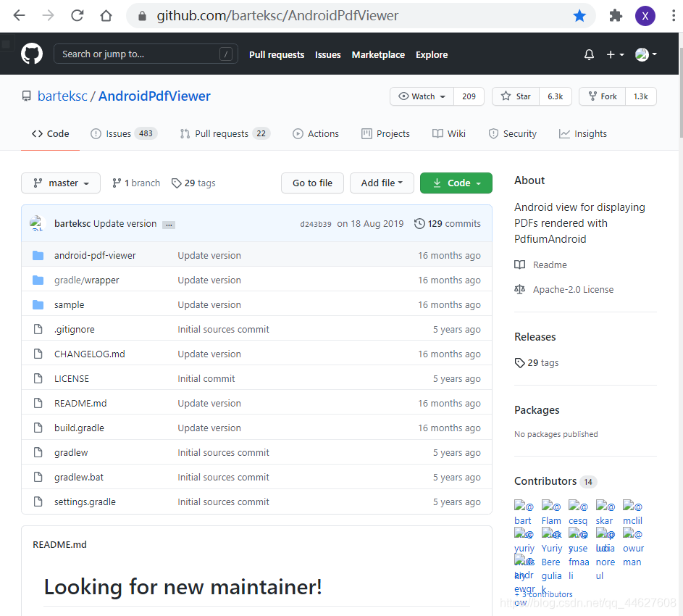Open the plus create-new dropdown
The height and width of the screenshot is (616, 683).
[615, 54]
